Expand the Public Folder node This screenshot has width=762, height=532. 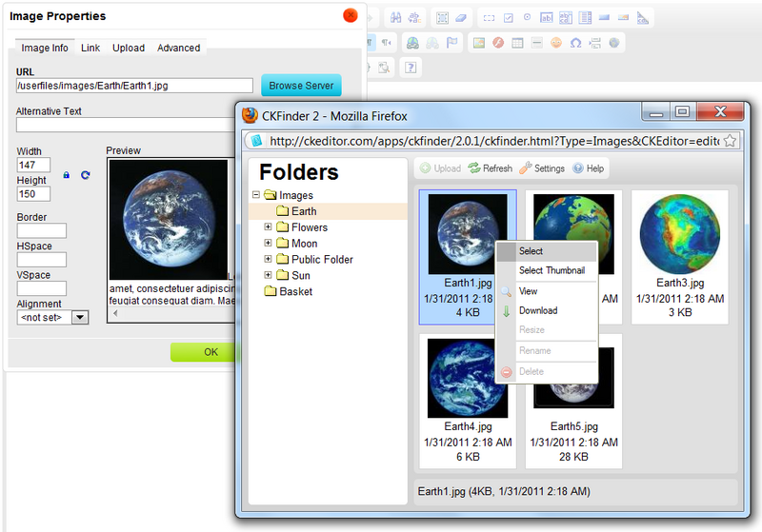point(268,259)
